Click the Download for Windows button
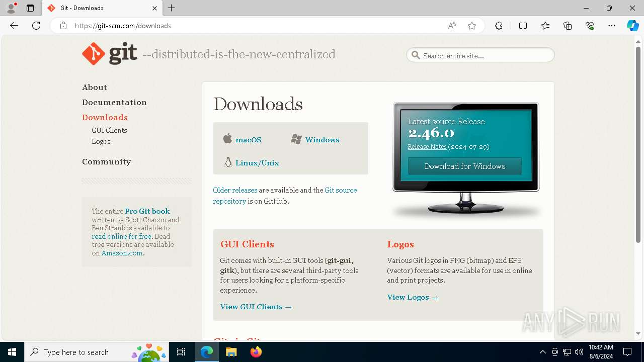644x362 pixels. coord(465,166)
